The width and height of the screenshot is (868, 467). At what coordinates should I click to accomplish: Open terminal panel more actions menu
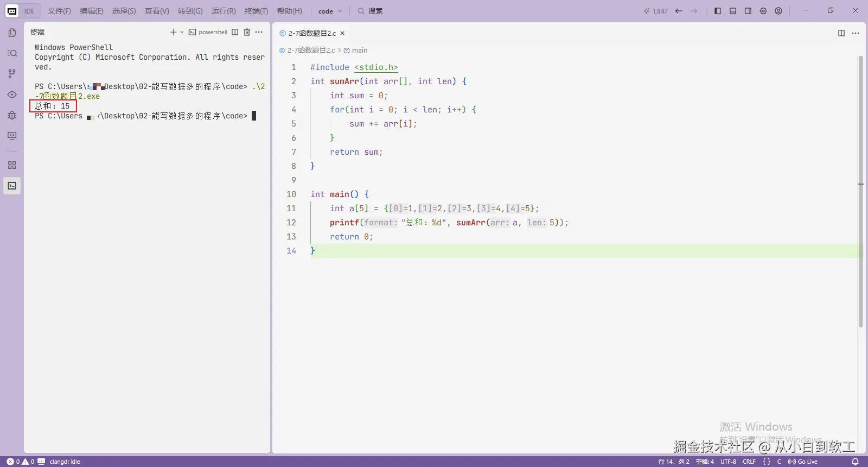tap(259, 32)
